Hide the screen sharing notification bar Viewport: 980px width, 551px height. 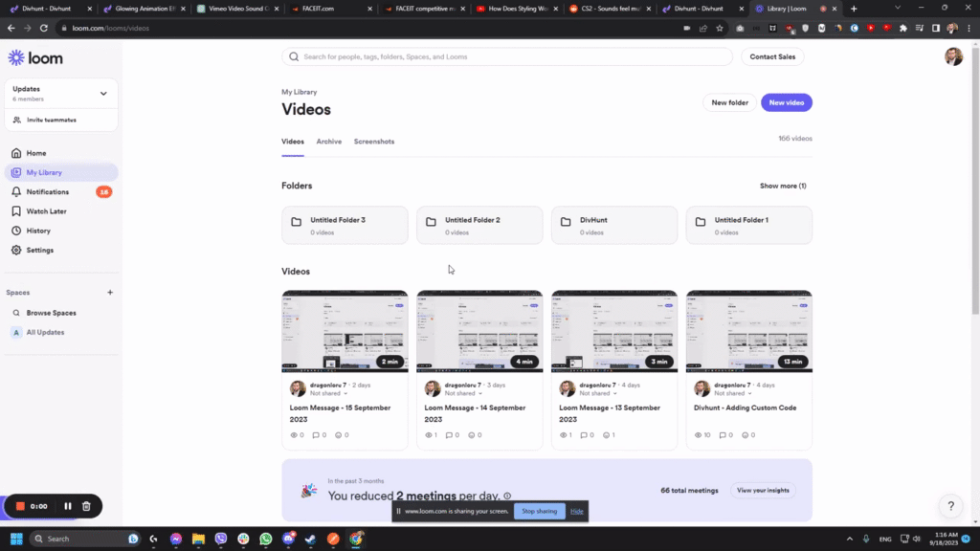(x=576, y=511)
